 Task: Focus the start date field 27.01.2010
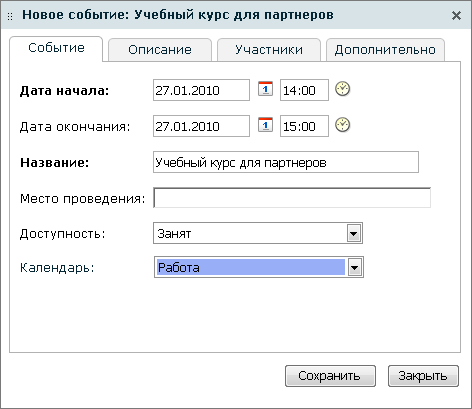pos(201,90)
